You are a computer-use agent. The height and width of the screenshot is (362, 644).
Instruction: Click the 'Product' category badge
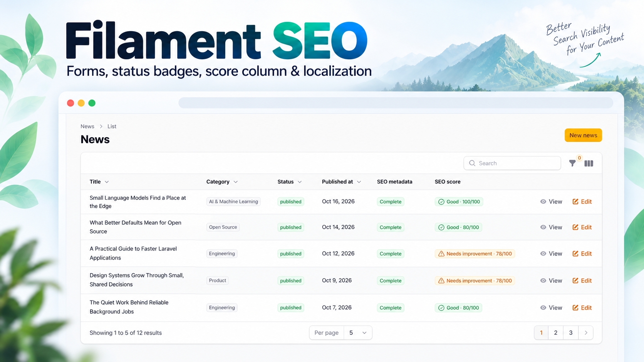point(218,280)
